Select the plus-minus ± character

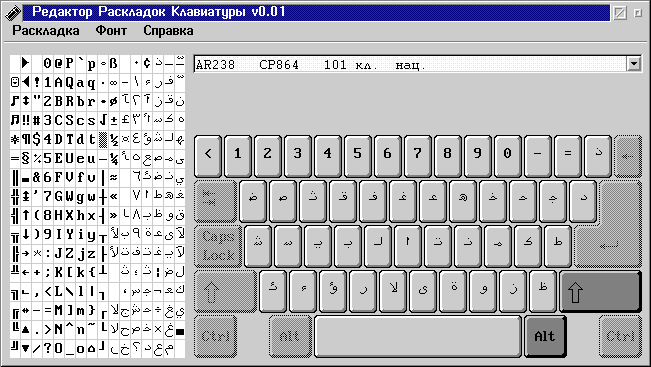point(114,120)
